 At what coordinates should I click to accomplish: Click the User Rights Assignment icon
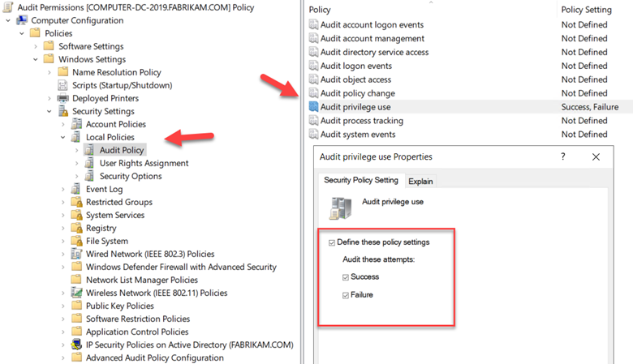pos(89,163)
